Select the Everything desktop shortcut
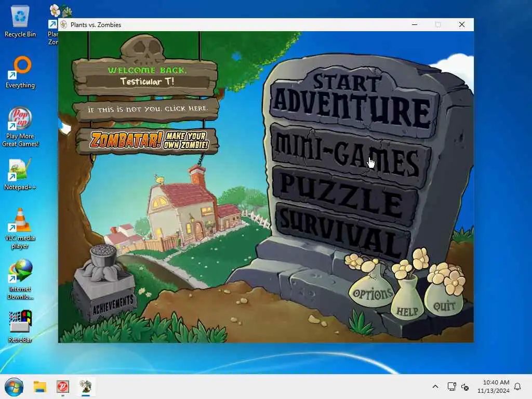 (20, 72)
